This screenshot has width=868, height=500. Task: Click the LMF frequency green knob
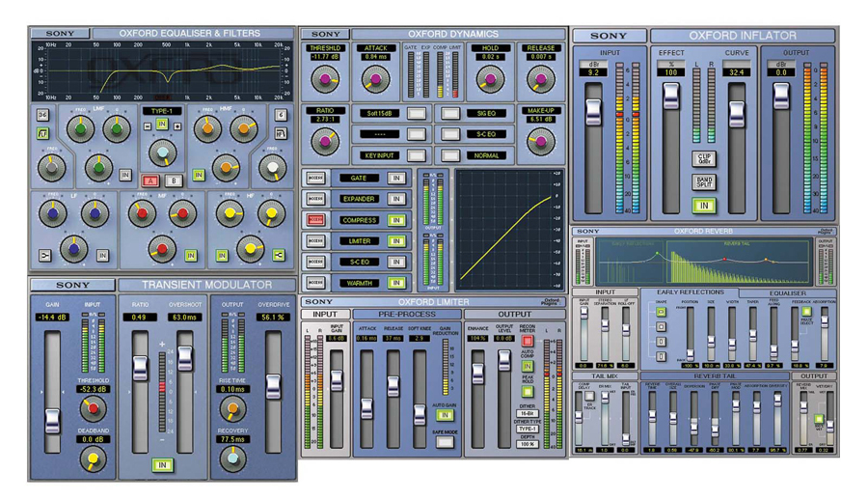click(81, 129)
